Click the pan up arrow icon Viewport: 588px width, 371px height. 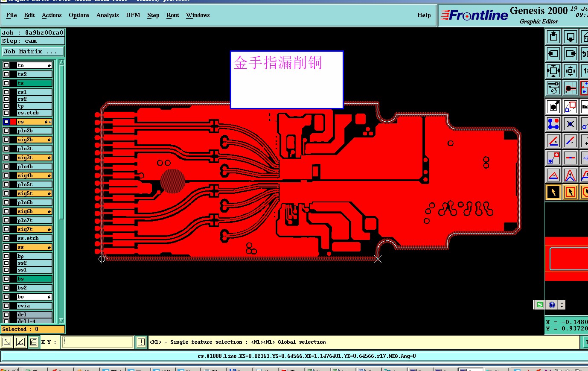(553, 37)
